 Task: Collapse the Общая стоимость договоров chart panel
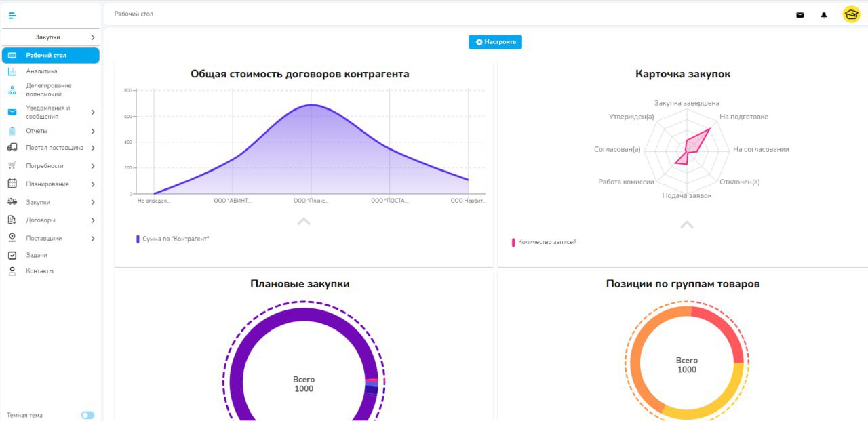click(304, 221)
